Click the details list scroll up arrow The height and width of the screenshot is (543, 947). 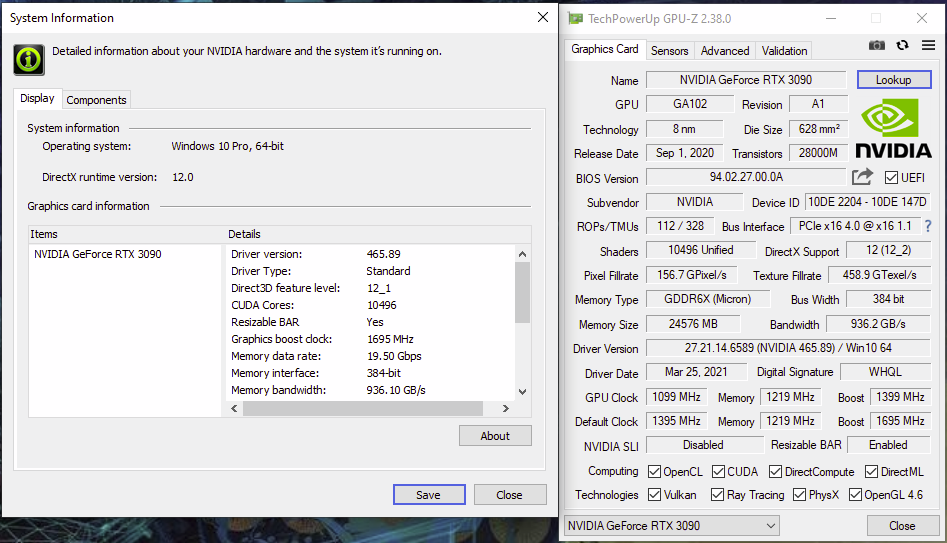point(522,254)
